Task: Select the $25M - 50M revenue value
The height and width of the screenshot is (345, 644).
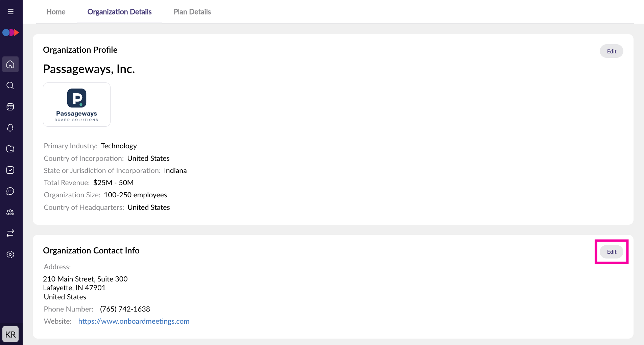Action: (113, 183)
